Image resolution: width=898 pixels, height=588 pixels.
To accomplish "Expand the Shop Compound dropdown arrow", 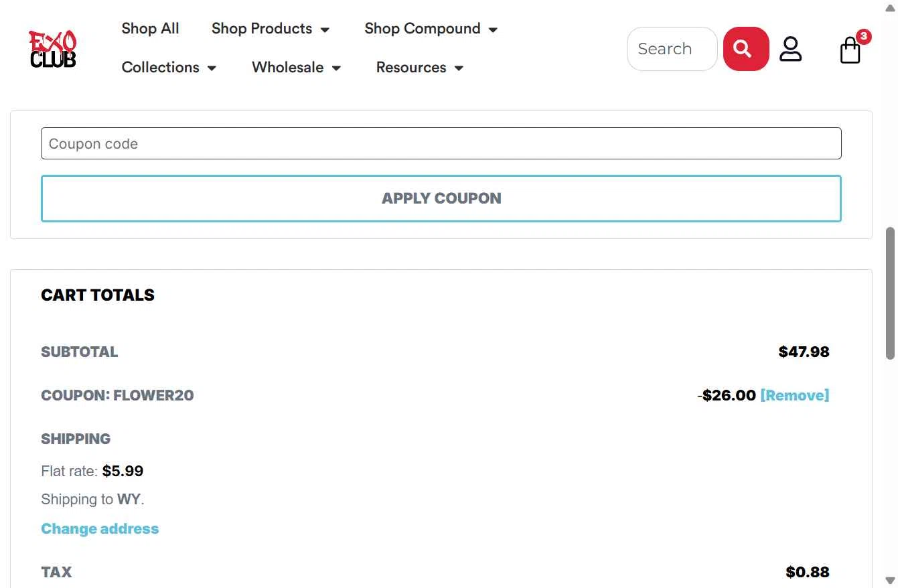I will (493, 29).
